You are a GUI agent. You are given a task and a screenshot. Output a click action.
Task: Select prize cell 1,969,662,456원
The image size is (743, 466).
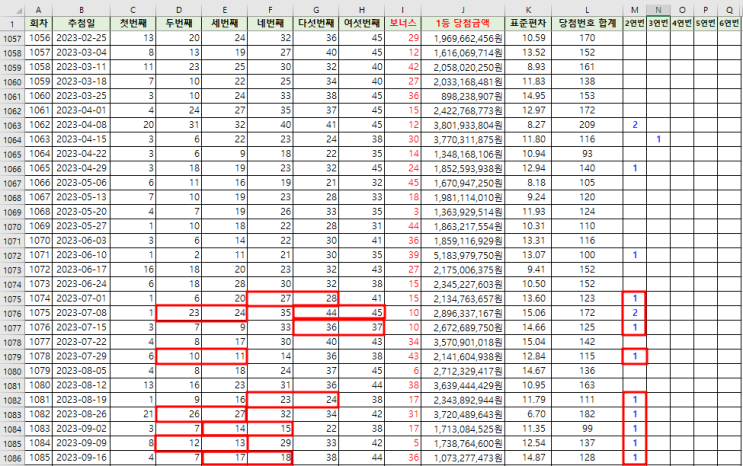click(463, 38)
